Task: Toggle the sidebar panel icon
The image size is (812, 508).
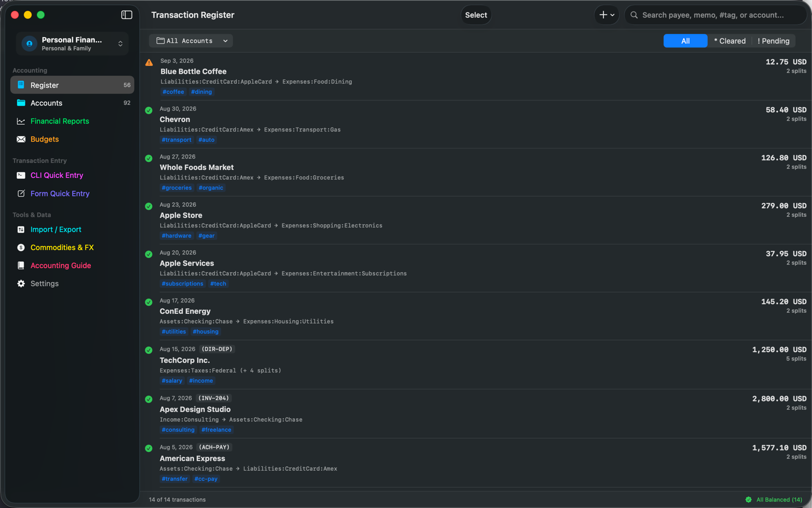Action: point(126,15)
